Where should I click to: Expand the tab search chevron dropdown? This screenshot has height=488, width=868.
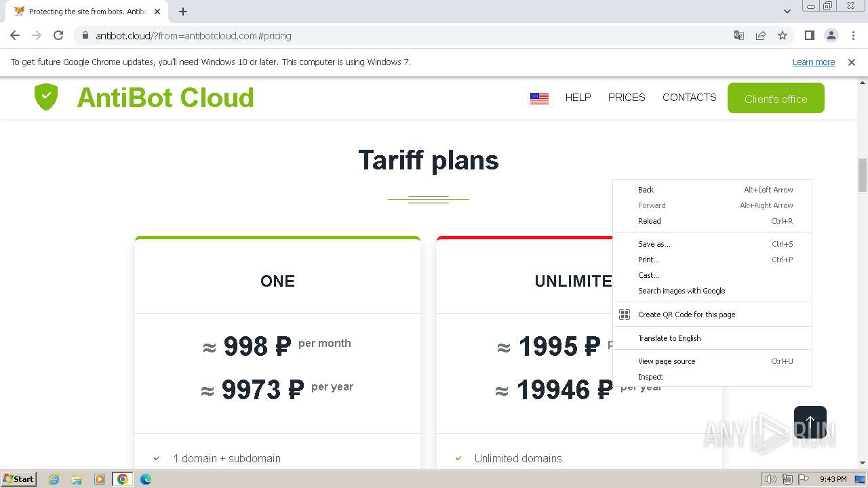pyautogui.click(x=787, y=12)
